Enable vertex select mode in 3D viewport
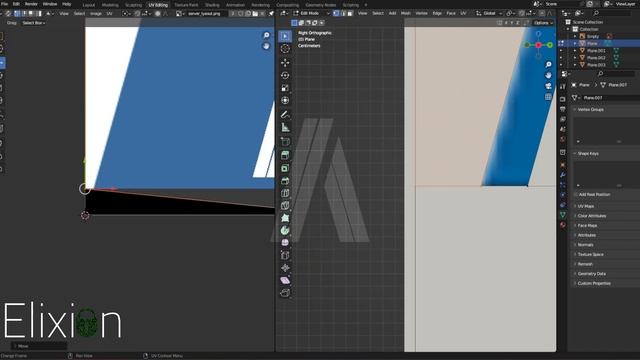Screen dimensions: 640x360 coord(336,13)
